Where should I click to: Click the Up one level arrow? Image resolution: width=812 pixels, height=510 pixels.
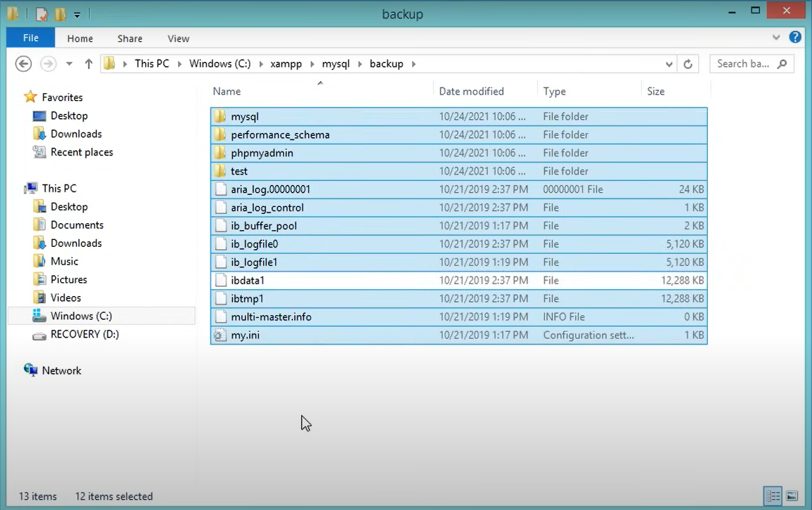88,64
